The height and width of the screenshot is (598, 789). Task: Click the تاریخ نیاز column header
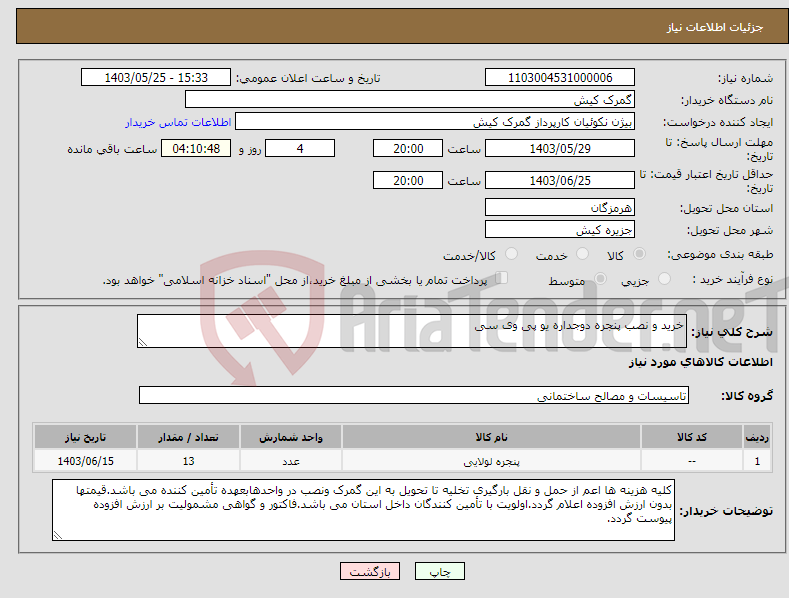pos(86,437)
